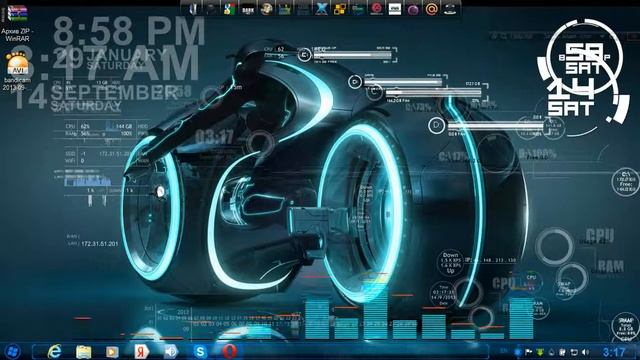Image resolution: width=640 pixels, height=360 pixels.
Task: Click the round 58 SAT clock widget
Action: (x=584, y=58)
